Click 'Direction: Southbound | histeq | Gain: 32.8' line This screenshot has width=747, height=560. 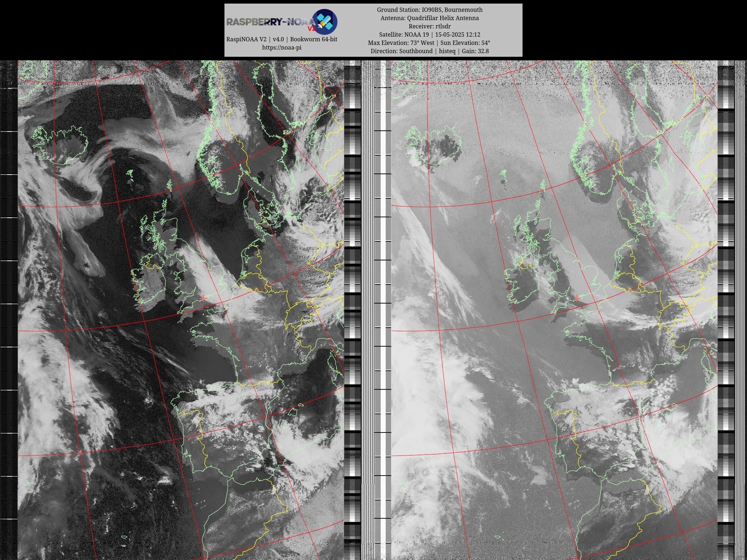tap(430, 51)
